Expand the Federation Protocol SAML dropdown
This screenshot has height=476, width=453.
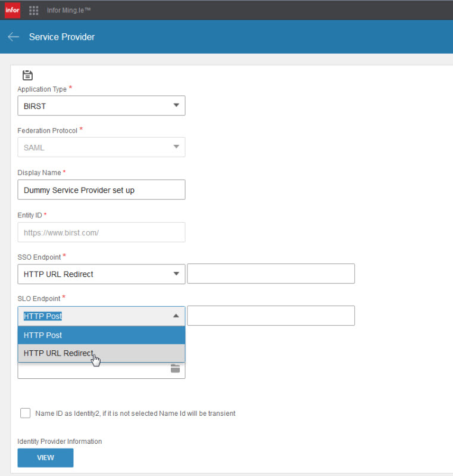(101, 147)
